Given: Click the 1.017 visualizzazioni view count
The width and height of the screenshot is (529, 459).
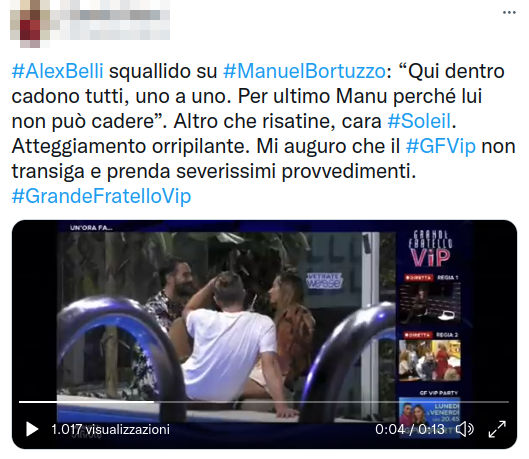Looking at the screenshot, I should click(x=110, y=429).
